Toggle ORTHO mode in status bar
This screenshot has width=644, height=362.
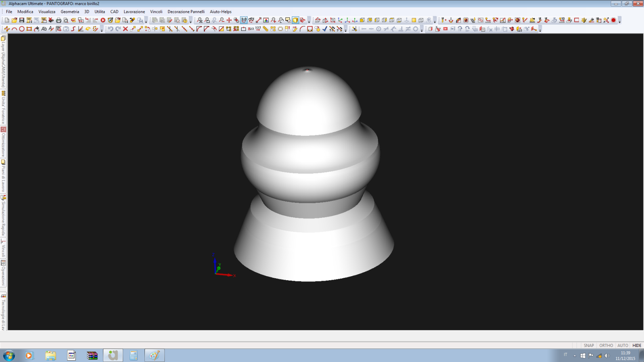pyautogui.click(x=606, y=346)
